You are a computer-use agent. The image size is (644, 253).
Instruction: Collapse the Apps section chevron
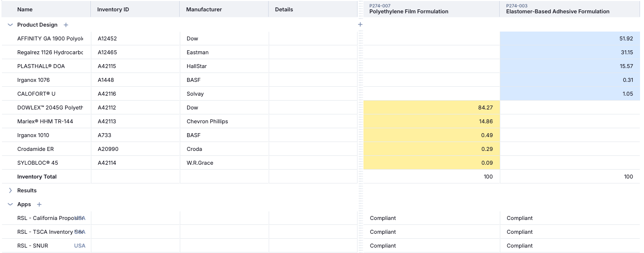pos(10,204)
